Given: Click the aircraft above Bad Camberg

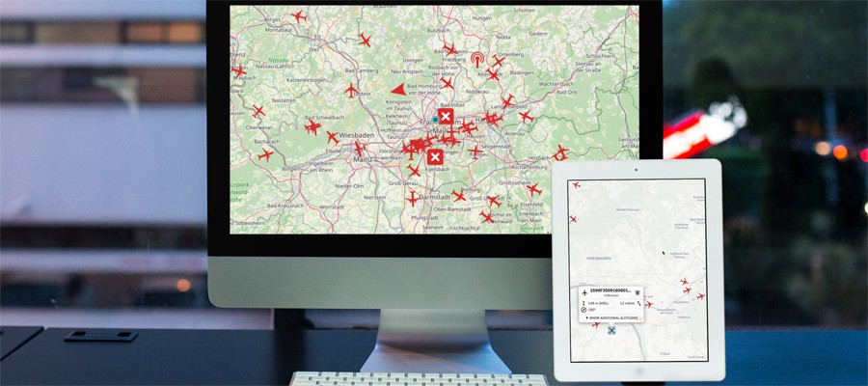Looking at the screenshot, I should pyautogui.click(x=365, y=40).
